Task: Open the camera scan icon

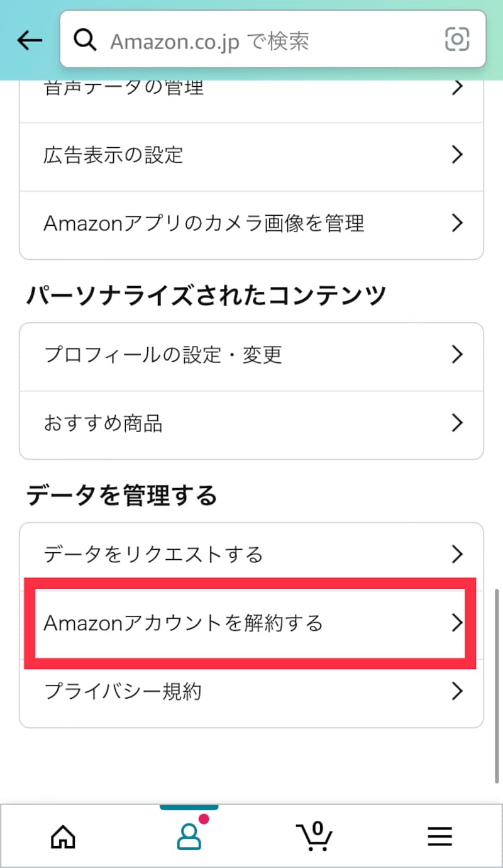Action: click(457, 41)
